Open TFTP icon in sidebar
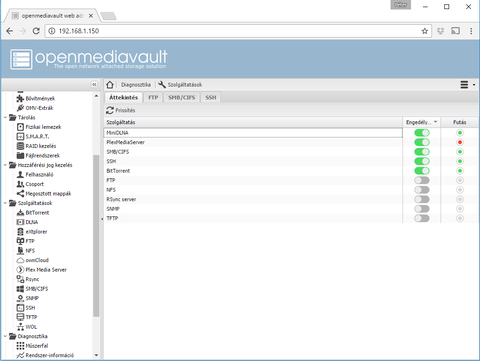The width and height of the screenshot is (480, 361). pyautogui.click(x=20, y=317)
